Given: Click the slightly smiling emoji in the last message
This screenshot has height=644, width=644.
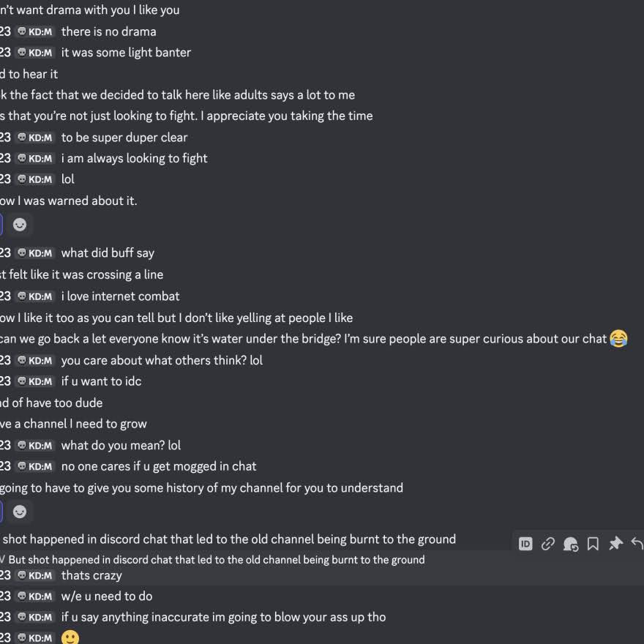Looking at the screenshot, I should pyautogui.click(x=70, y=637).
